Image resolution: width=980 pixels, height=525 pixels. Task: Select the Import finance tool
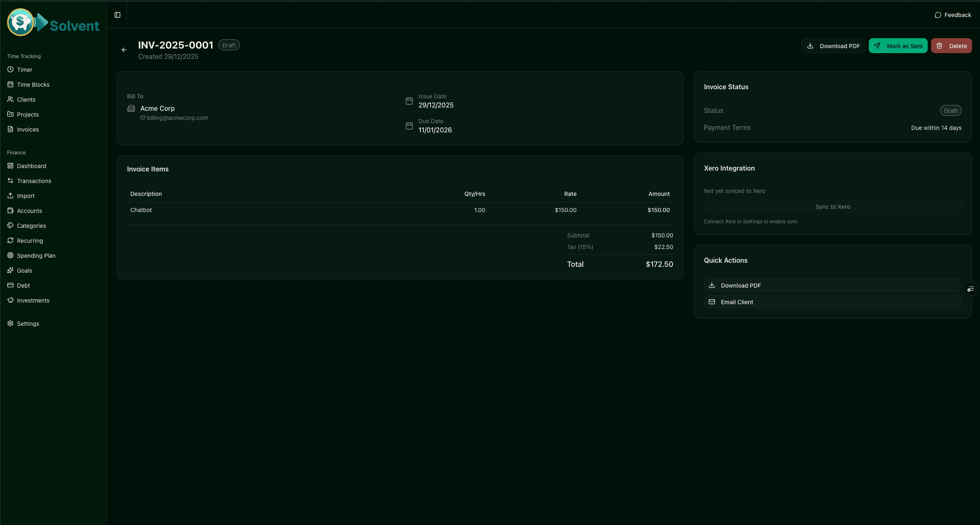point(25,195)
